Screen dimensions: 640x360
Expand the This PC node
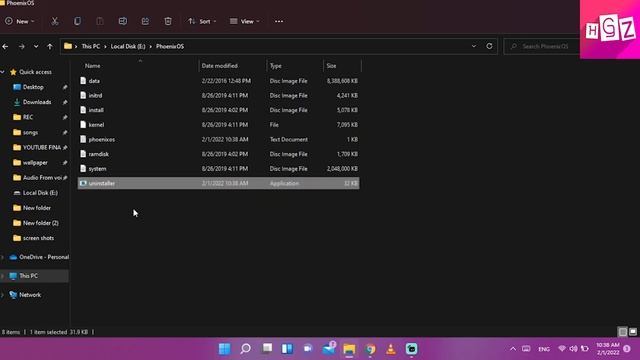click(3, 276)
